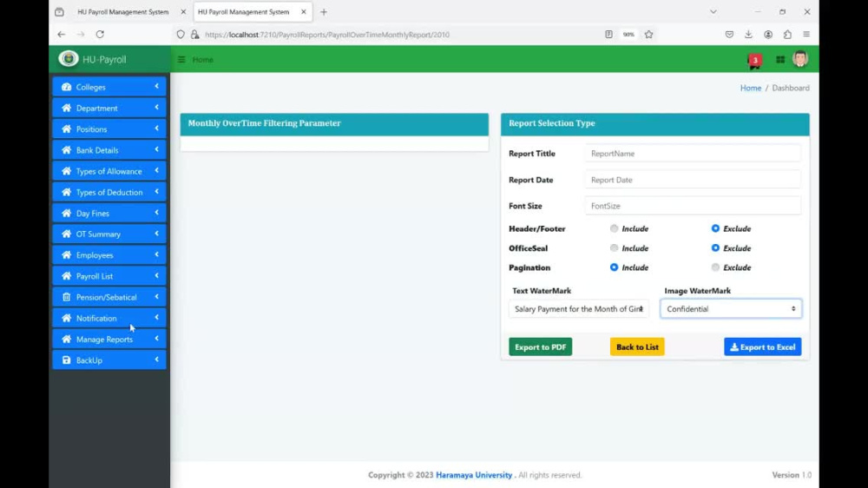The image size is (868, 488).
Task: Click the BackUp save disk icon
Action: [x=67, y=360]
